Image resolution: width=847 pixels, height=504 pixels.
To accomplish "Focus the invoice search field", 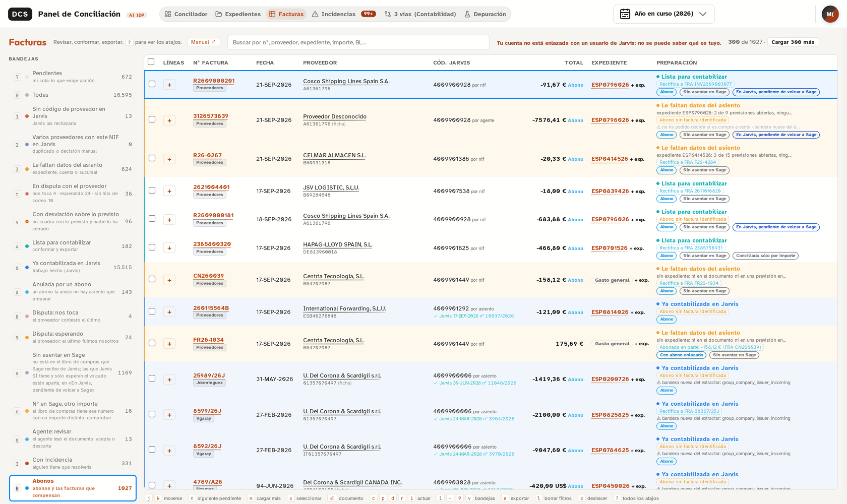I will [358, 42].
